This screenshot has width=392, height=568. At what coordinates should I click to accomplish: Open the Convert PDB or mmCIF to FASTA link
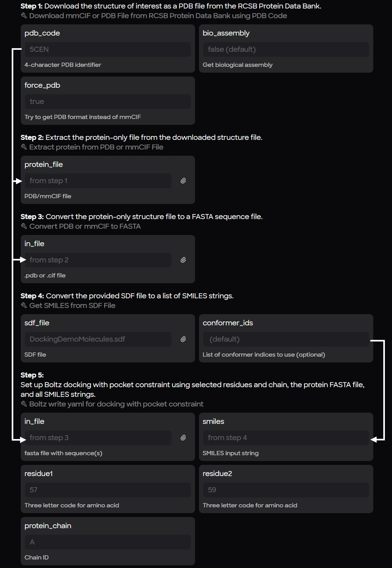pos(85,227)
